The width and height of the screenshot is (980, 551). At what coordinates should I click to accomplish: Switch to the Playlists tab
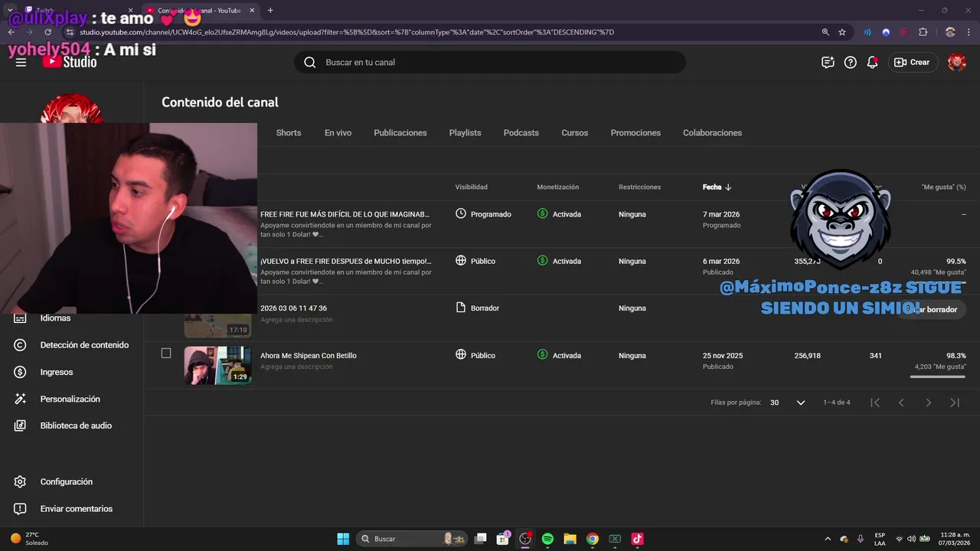point(465,132)
